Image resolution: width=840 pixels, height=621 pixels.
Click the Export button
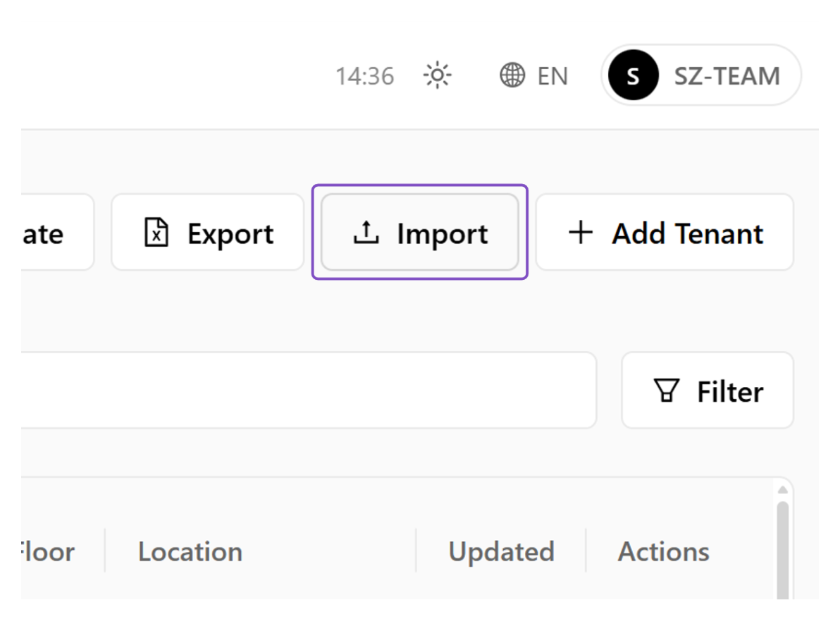[207, 233]
